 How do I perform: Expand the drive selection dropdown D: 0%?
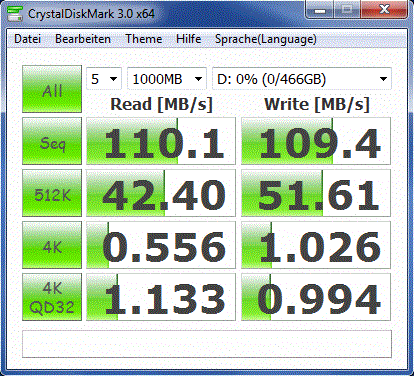[302, 79]
